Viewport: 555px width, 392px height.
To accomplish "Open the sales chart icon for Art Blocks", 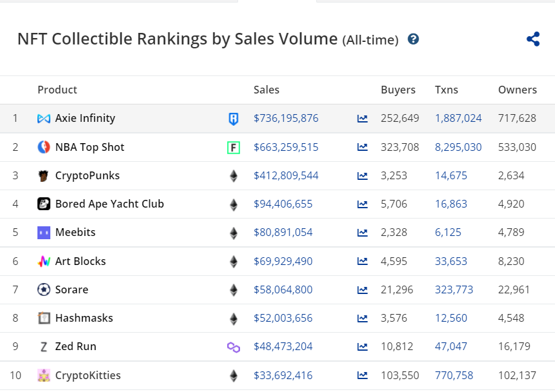I will [x=362, y=261].
